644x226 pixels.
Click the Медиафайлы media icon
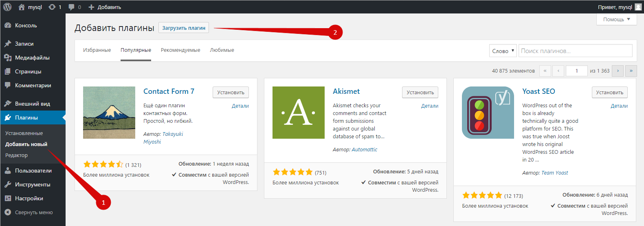8,58
